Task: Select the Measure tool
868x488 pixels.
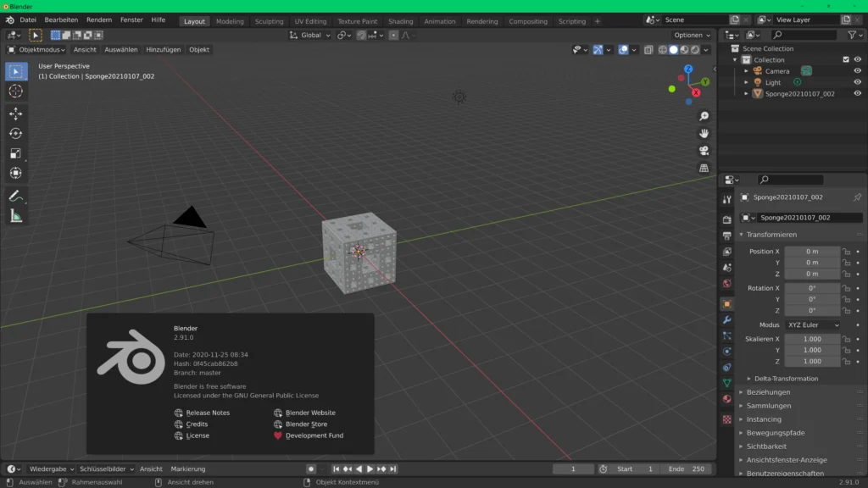Action: [x=15, y=216]
